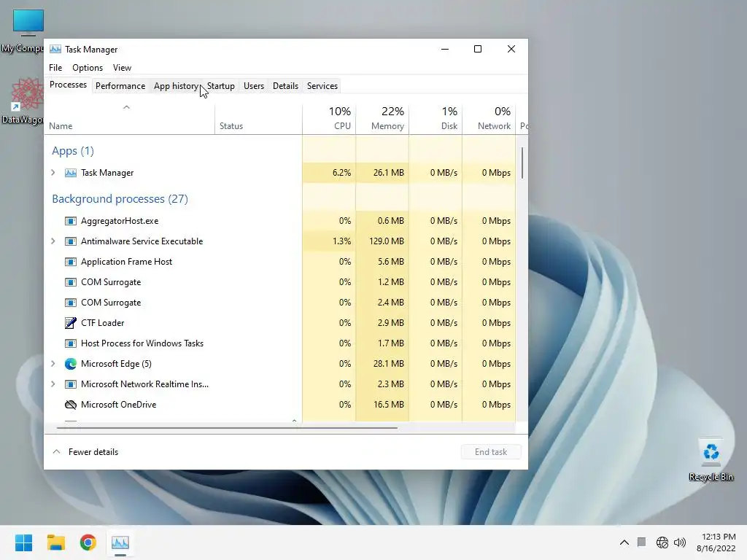This screenshot has height=560, width=747.
Task: Open the View menu
Action: (x=122, y=68)
